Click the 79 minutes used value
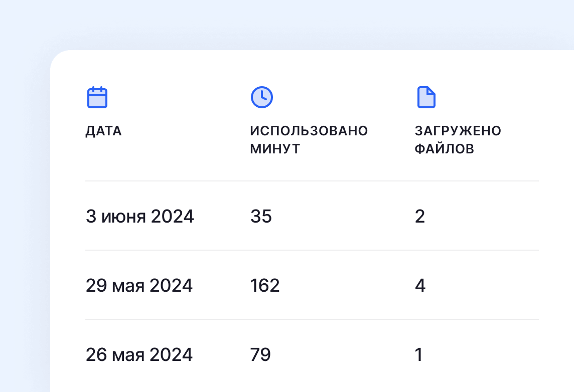This screenshot has width=574, height=392. click(260, 355)
